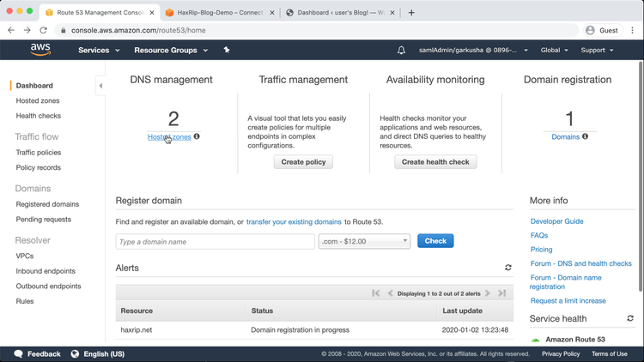The width and height of the screenshot is (644, 362).
Task: Open transfer your existing domains link
Action: [x=294, y=222]
